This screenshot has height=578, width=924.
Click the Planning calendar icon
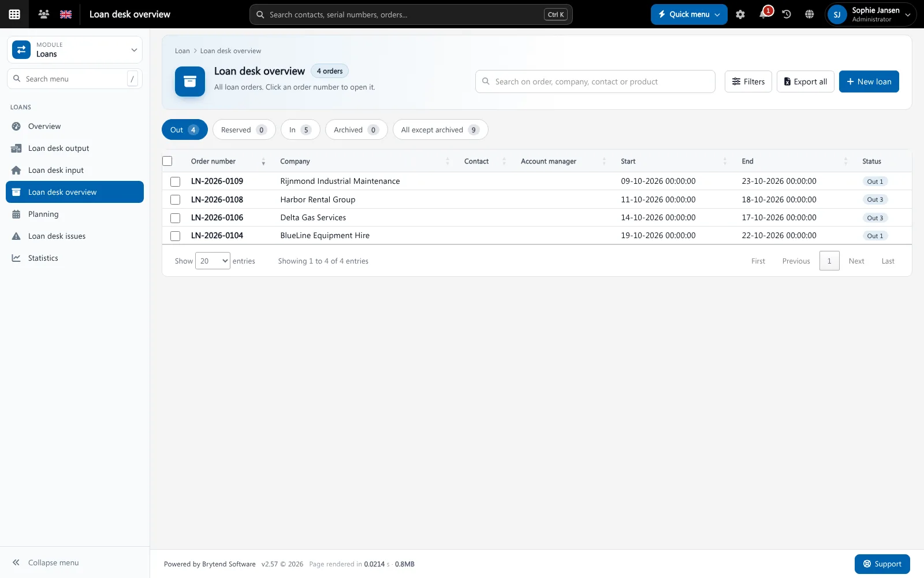(16, 214)
